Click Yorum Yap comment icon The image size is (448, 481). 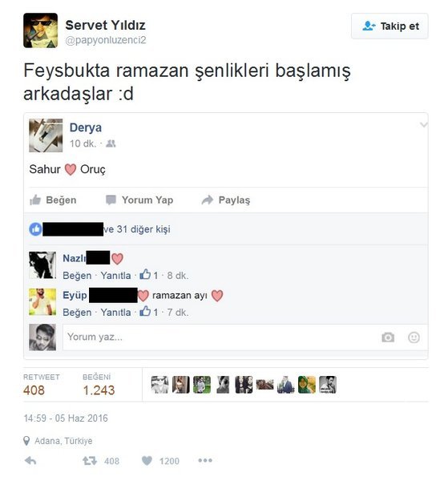pos(111,200)
